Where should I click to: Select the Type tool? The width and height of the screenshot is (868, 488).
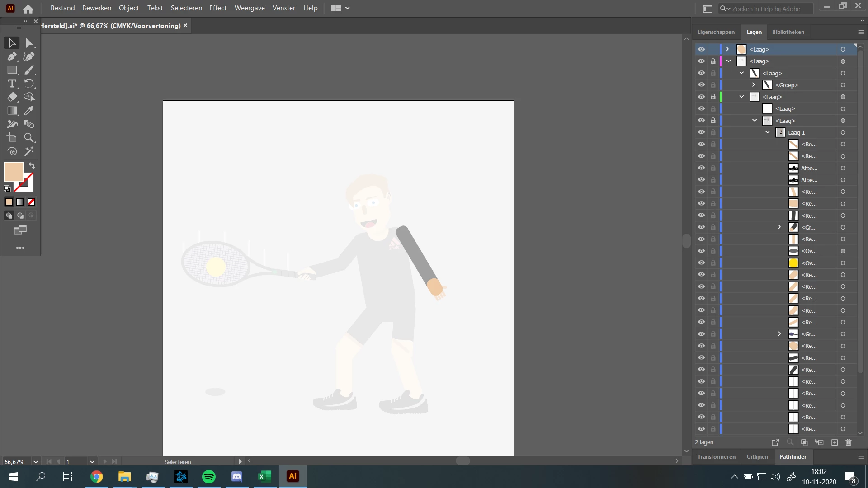point(12,84)
